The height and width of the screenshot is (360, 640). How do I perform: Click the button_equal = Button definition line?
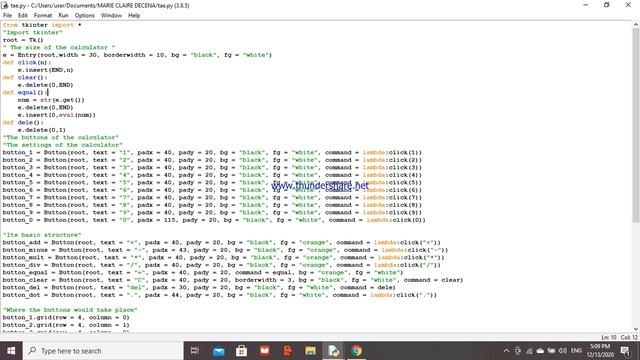tap(203, 272)
